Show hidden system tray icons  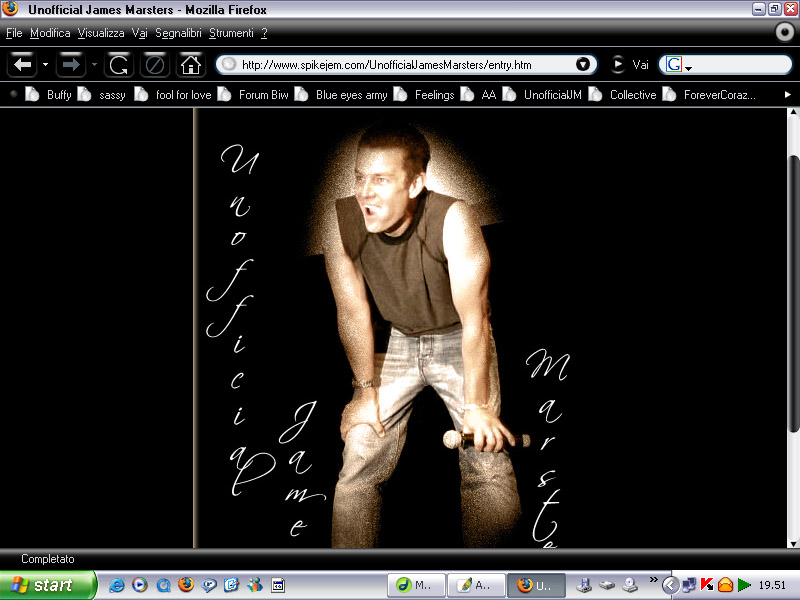tap(670, 585)
